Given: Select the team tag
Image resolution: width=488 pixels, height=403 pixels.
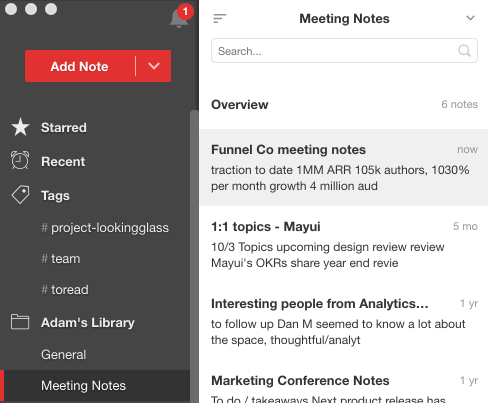Looking at the screenshot, I should click(x=61, y=259).
